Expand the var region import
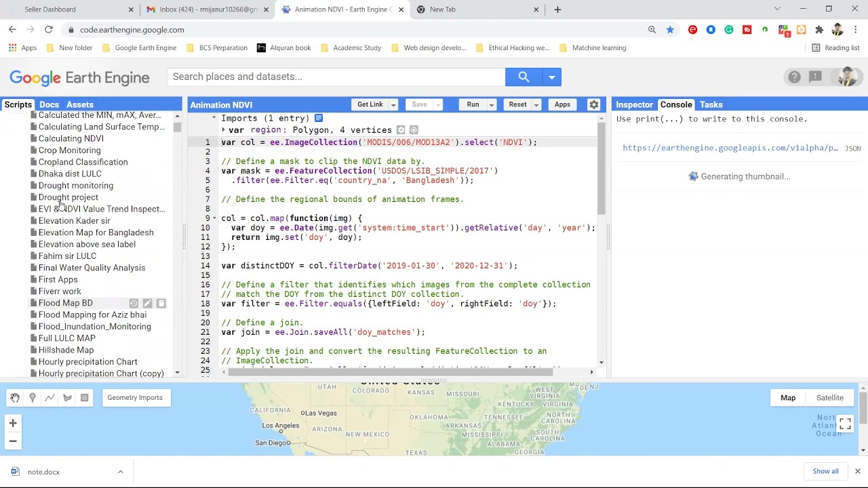 pos(223,130)
